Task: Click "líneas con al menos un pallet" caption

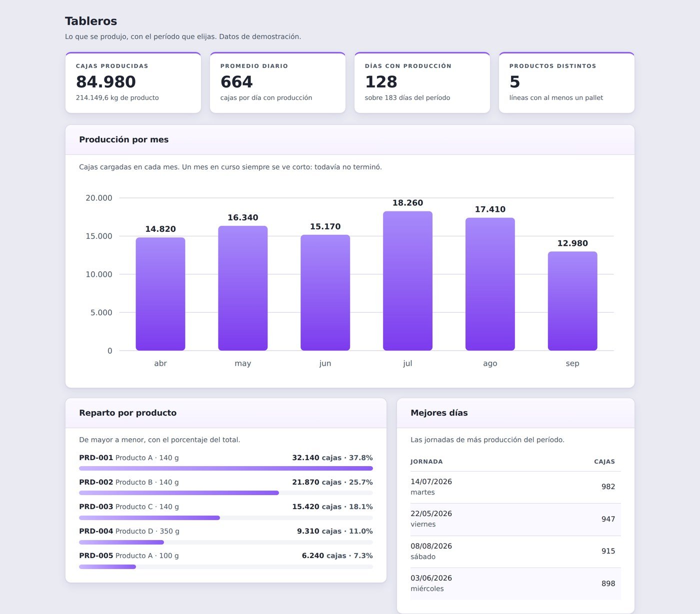Action: coord(556,98)
